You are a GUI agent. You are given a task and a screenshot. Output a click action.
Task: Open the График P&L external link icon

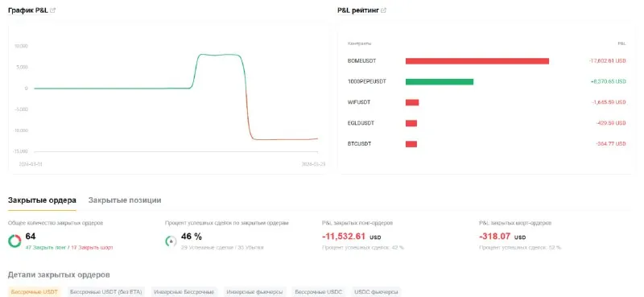point(52,10)
